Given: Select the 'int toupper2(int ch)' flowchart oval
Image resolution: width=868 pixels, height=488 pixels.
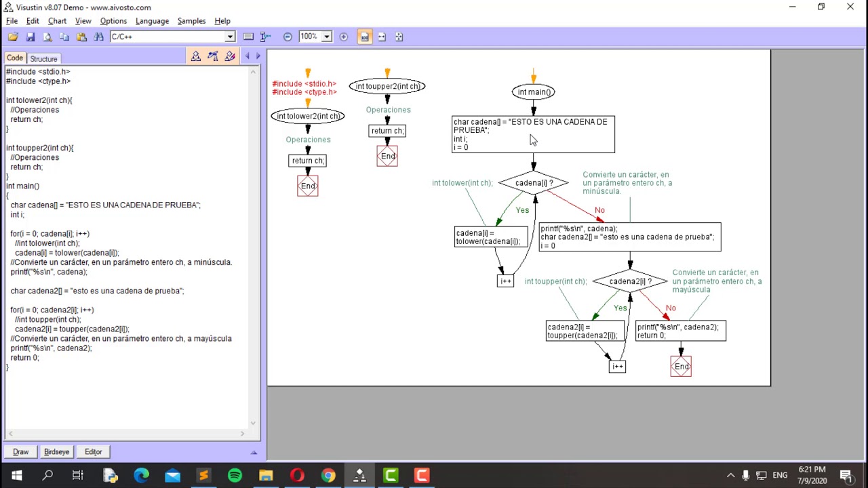Looking at the screenshot, I should point(387,86).
